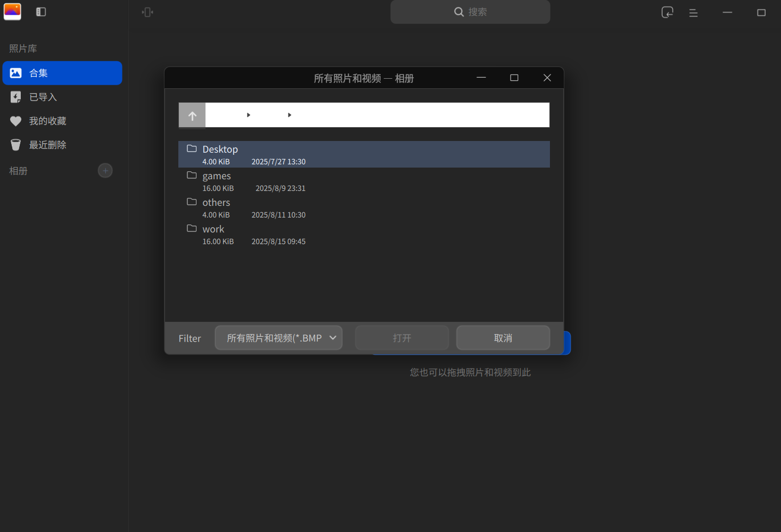
Task: Click the date 2025/8/9 23:31
Action: (281, 188)
